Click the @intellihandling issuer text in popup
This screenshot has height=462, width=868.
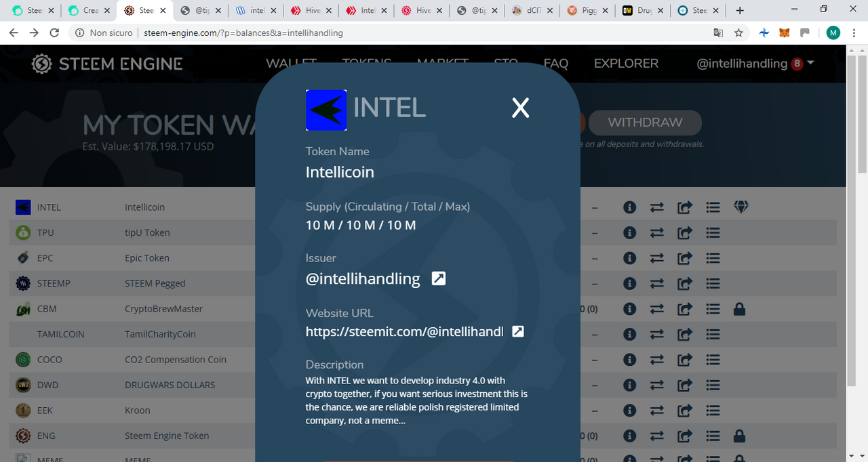pos(363,278)
